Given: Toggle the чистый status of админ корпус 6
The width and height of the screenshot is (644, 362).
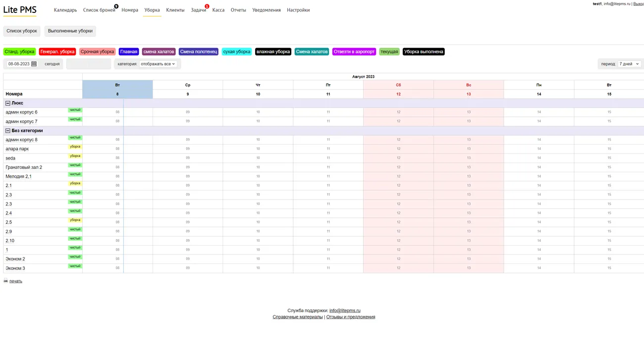Looking at the screenshot, I should click(75, 110).
